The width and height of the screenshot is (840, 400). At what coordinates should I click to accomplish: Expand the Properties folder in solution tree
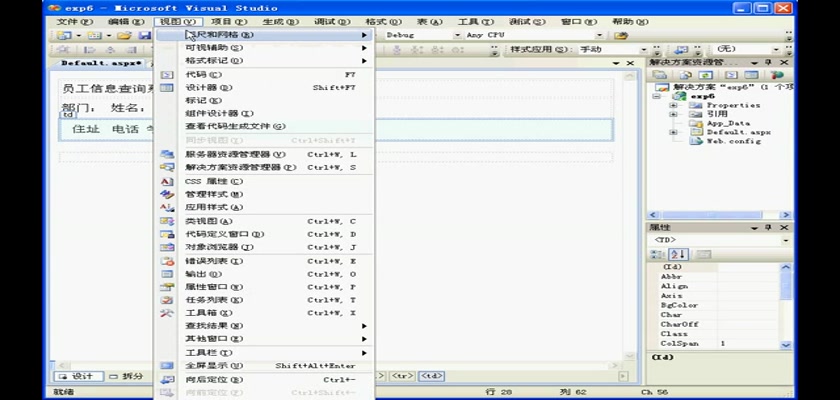click(674, 105)
